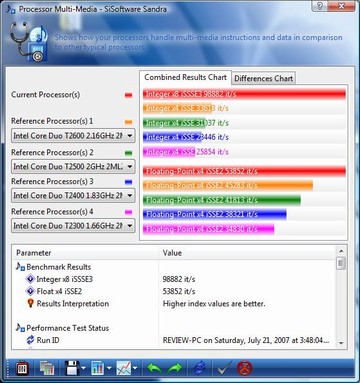The width and height of the screenshot is (360, 383).
Task: Click the orange Reference Processor 1 swatch
Action: (x=128, y=122)
